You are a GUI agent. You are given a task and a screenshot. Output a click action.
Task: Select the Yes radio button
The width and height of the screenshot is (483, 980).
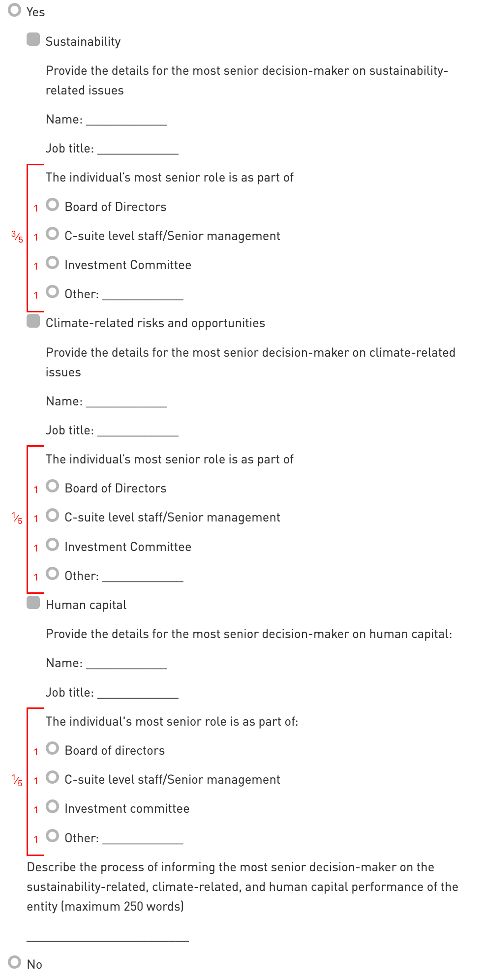pyautogui.click(x=15, y=10)
